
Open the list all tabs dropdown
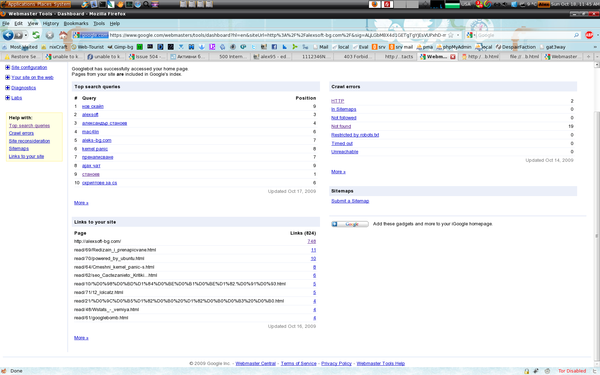click(596, 57)
